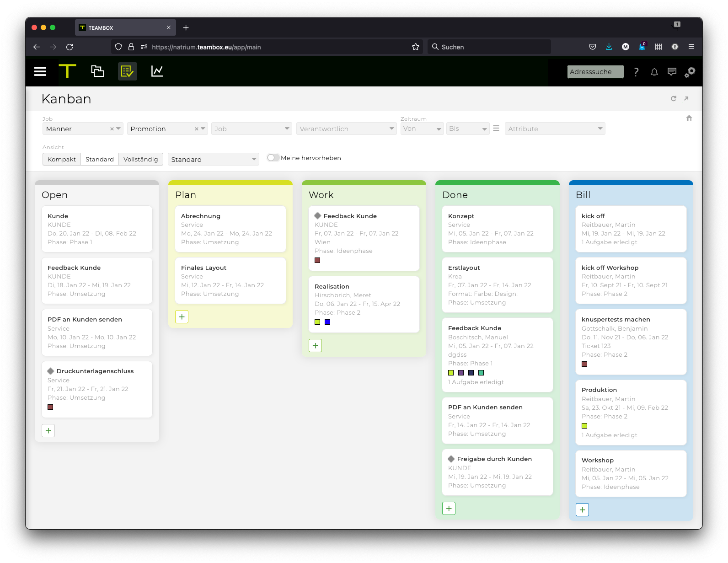Add a card to the Open column
This screenshot has width=728, height=563.
(x=48, y=431)
